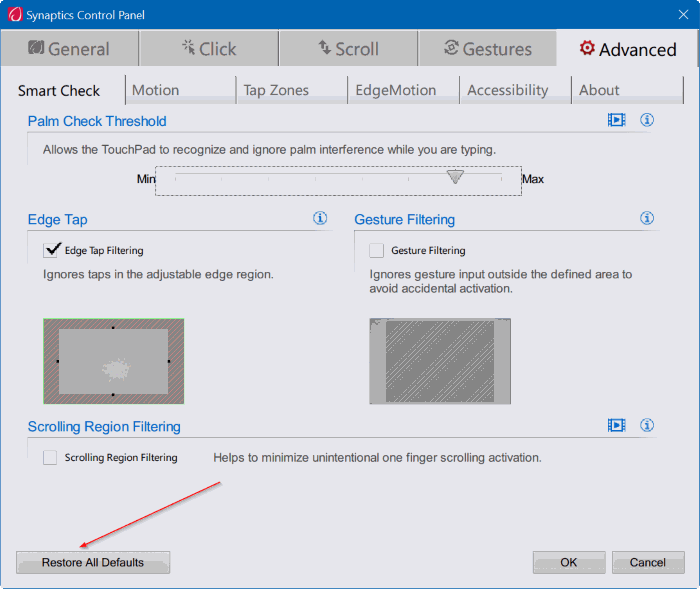Uncheck the Edge Tap Filtering checkbox
Image resolution: width=700 pixels, height=589 pixels.
(51, 250)
